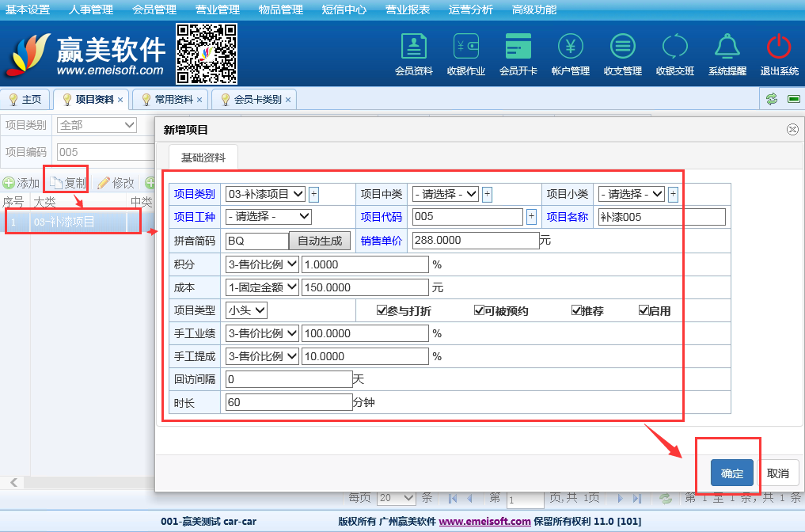Expand the 项目类别 dropdown showing 03-补漆项目

coord(265,194)
